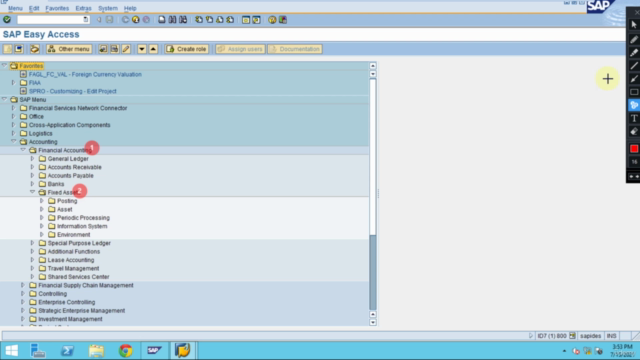
Task: Click the Create role button
Action: (x=187, y=49)
